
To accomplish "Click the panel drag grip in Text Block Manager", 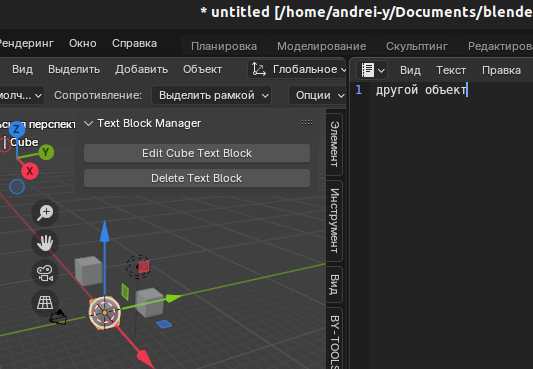I will click(307, 122).
